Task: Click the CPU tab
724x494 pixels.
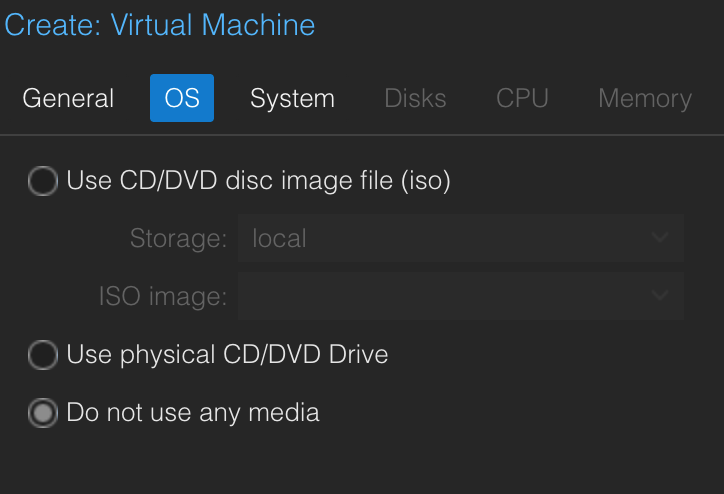Action: (522, 98)
